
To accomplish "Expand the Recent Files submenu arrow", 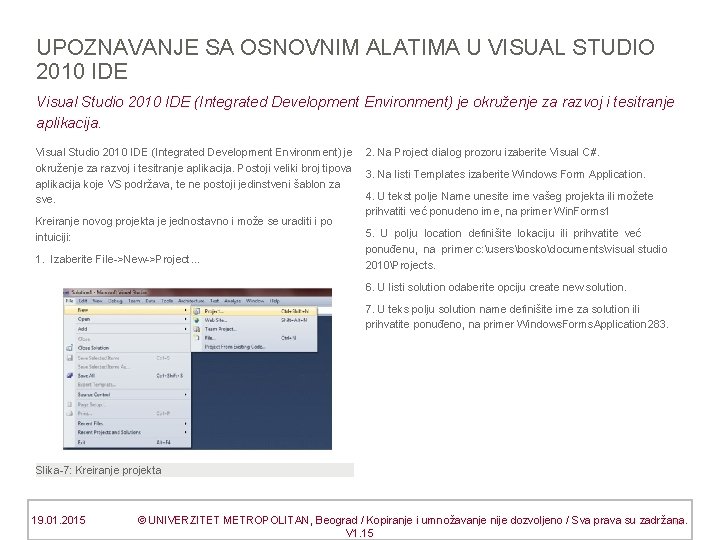I will (x=186, y=423).
